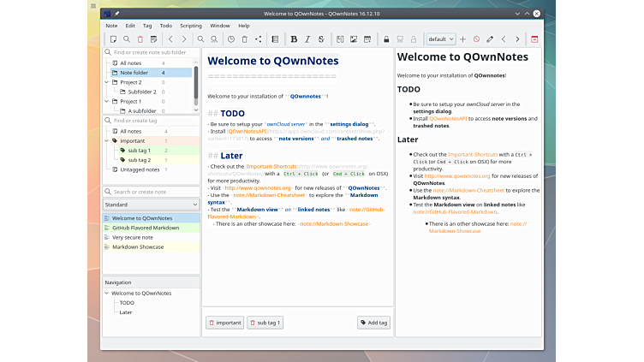Open search text in note tool
The image size is (644, 362).
[x=200, y=39]
